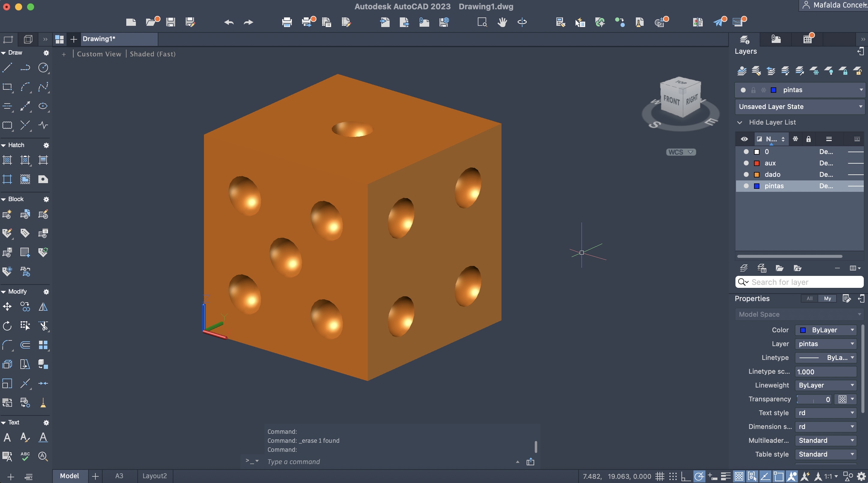The height and width of the screenshot is (483, 868).
Task: Select the Multiline Text tool
Action: 7,437
